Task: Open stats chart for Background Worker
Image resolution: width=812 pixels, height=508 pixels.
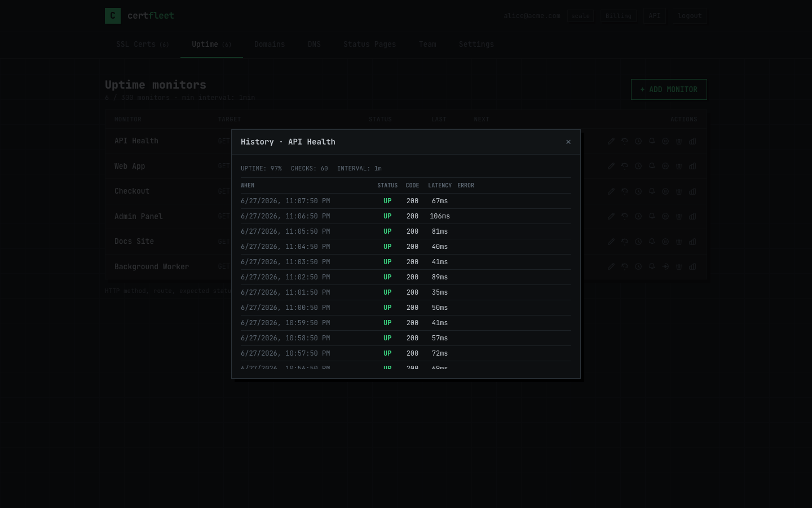Action: pyautogui.click(x=692, y=266)
